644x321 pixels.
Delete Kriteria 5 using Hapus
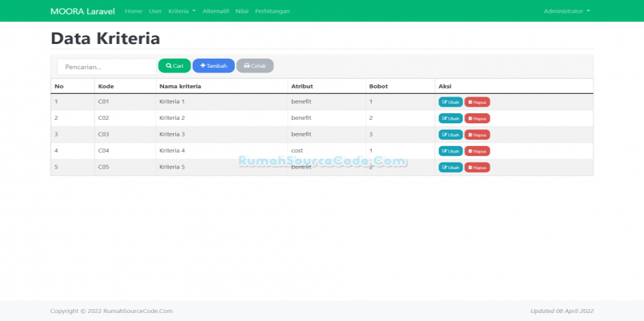pyautogui.click(x=477, y=167)
